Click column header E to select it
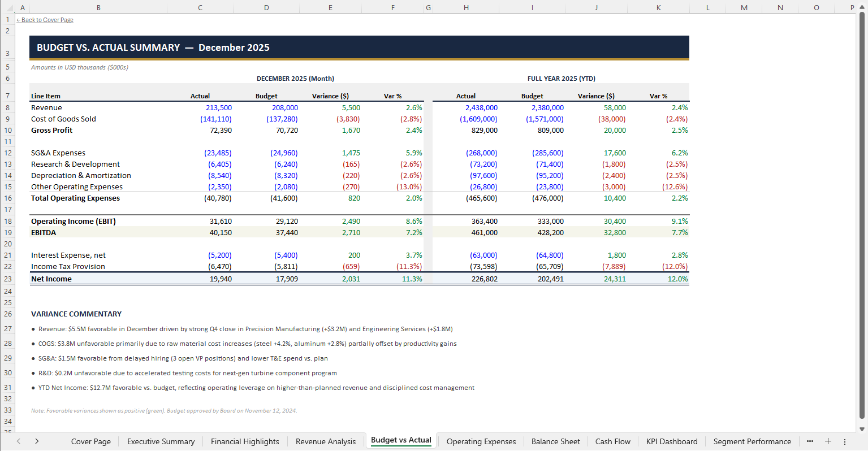Screen dimensions: 868x451 pyautogui.click(x=330, y=7)
